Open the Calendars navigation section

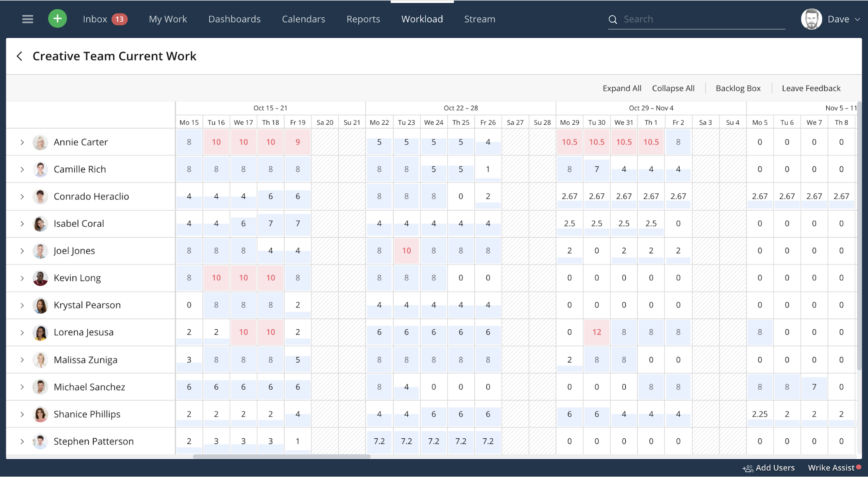[x=303, y=19]
